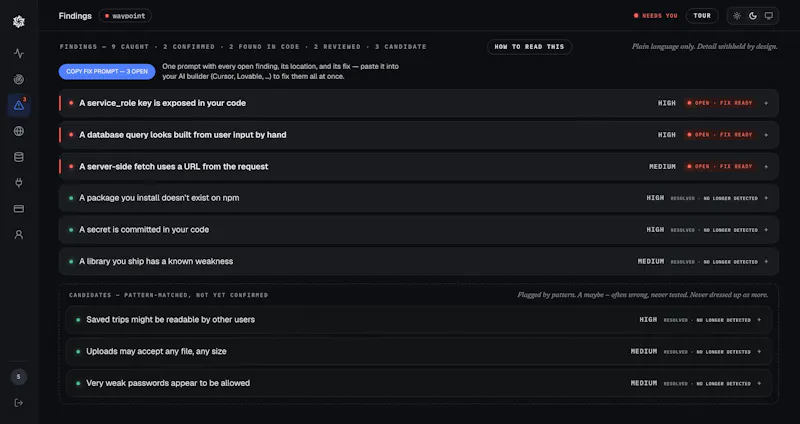Click the Findings page title

pos(75,16)
